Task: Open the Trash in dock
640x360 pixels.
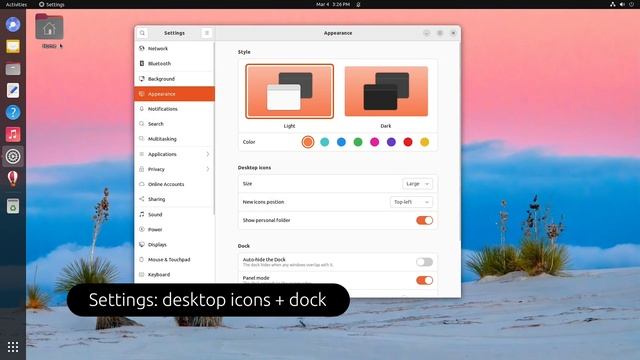Action: click(x=13, y=206)
